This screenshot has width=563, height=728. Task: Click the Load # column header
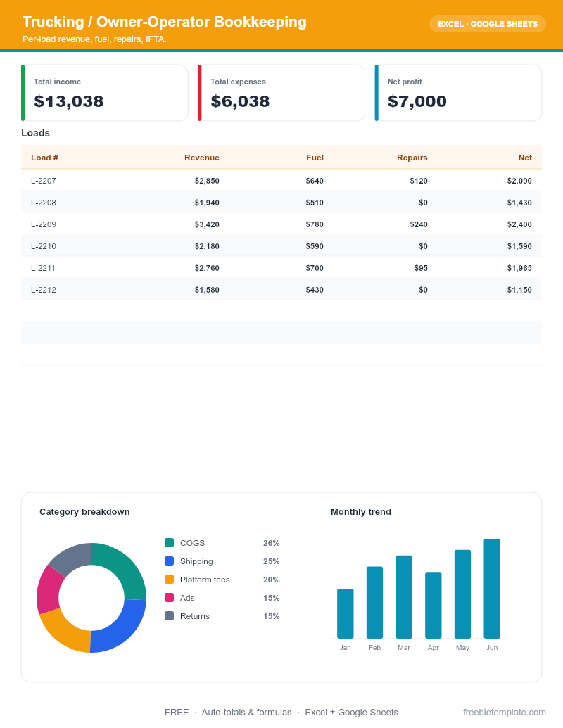(x=44, y=158)
